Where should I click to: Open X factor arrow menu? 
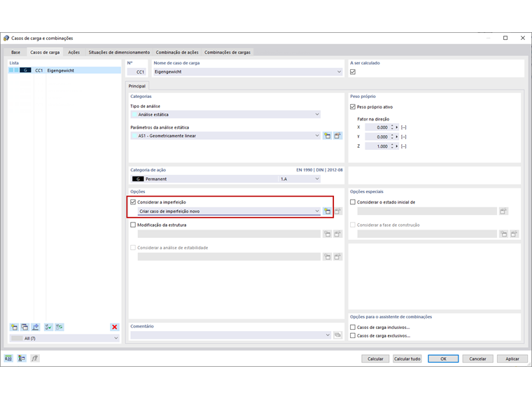[x=397, y=127]
